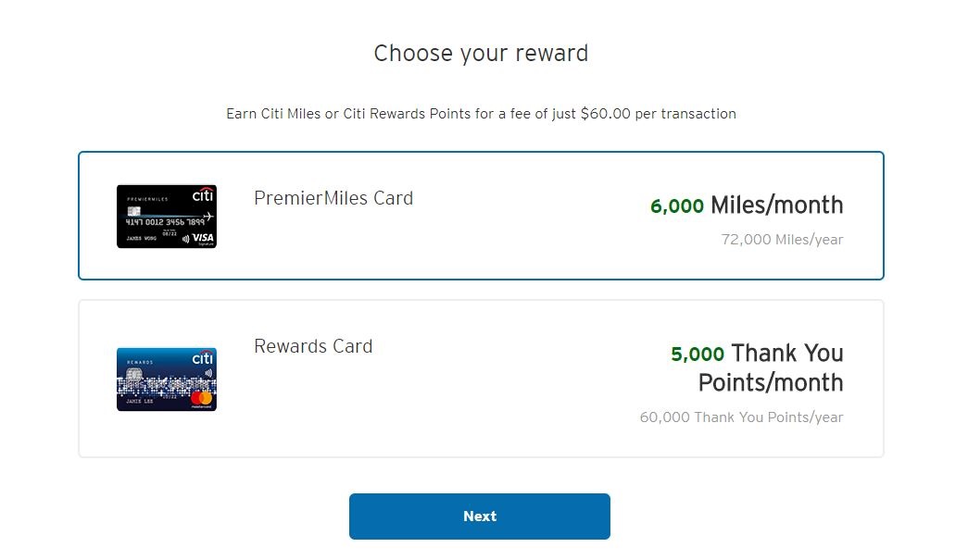Viewport: 968px width, 560px height.
Task: Click the "72,000 Miles/year" text
Action: point(782,240)
